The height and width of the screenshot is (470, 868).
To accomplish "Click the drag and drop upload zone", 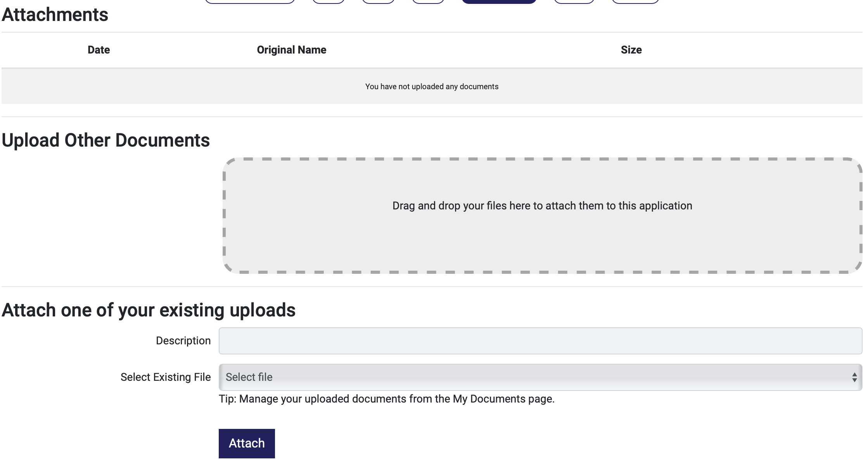I will pos(542,216).
